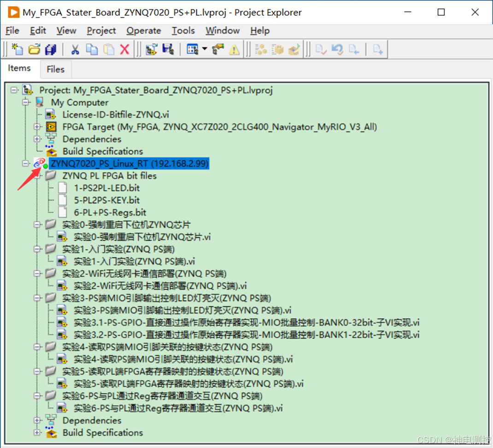Select 实验6-PS与PL通过Reg寄存器通道交互.vi
This screenshot has width=493, height=448.
(x=178, y=408)
